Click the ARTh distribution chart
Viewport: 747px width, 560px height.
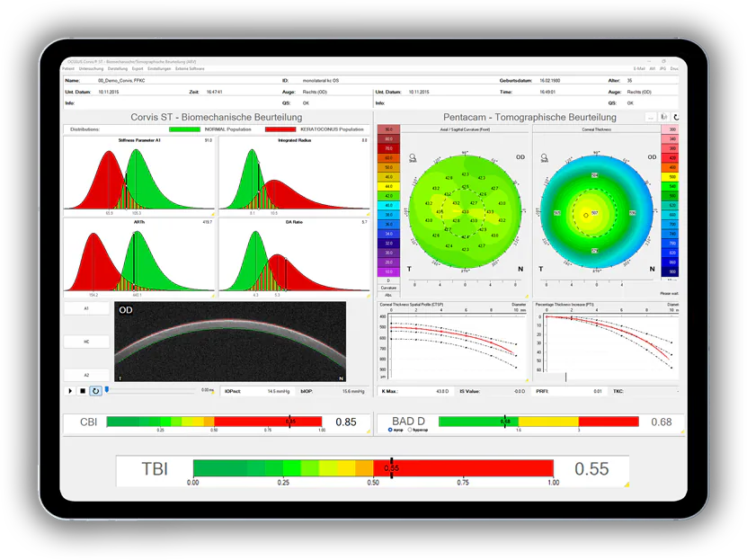pyautogui.click(x=139, y=258)
